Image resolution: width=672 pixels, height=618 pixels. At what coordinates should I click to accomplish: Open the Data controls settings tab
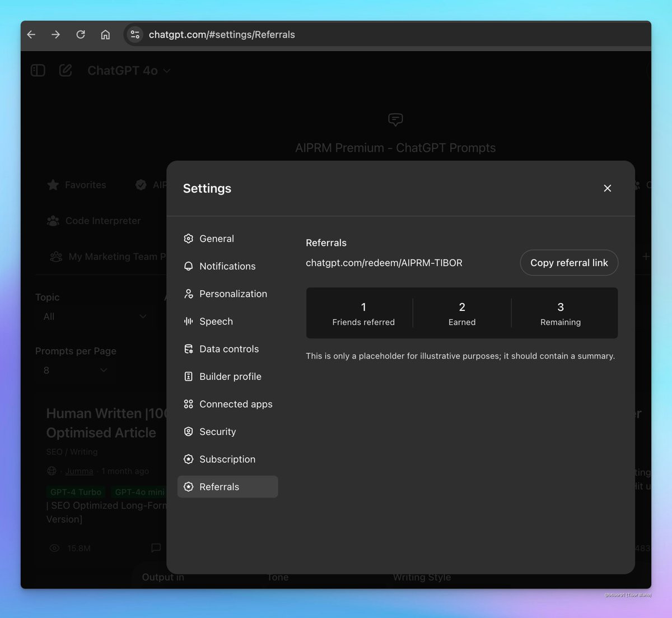228,349
